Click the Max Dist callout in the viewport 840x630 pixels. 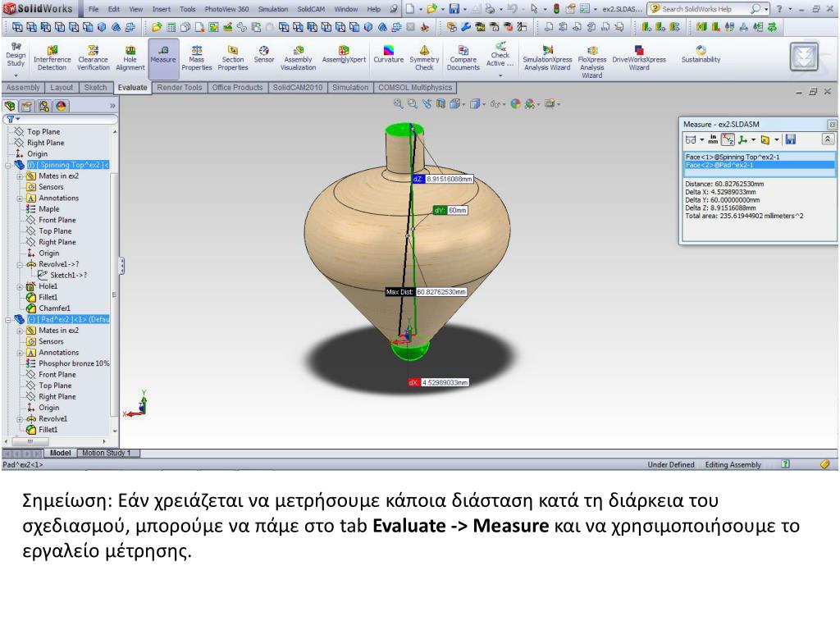[x=426, y=293]
